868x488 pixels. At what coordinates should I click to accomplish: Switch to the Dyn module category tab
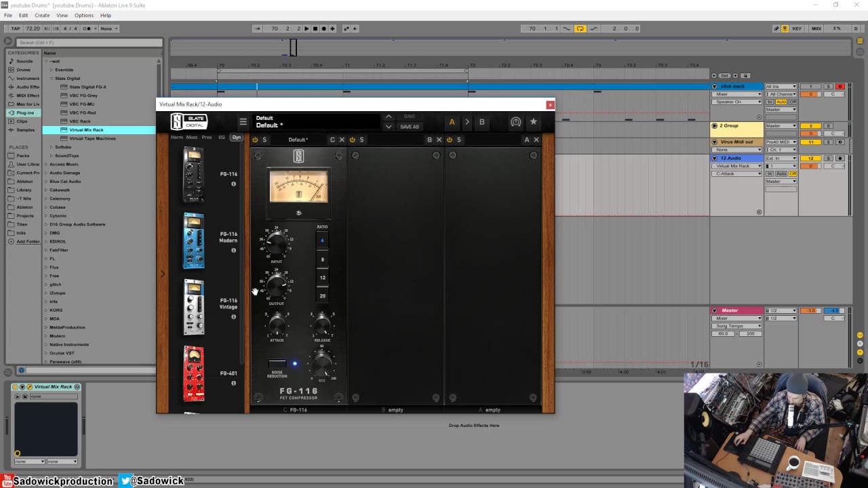[x=236, y=137]
